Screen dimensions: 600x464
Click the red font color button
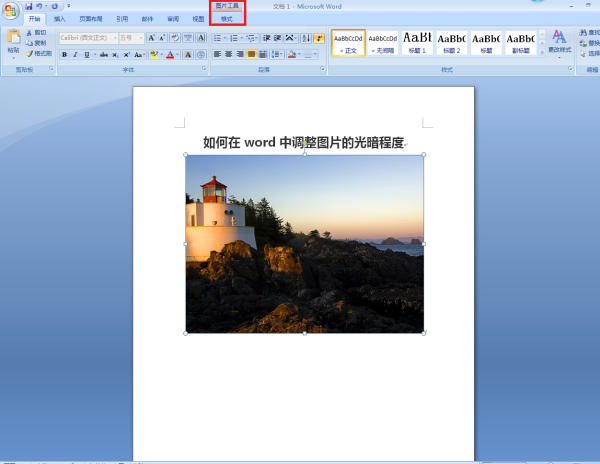171,54
